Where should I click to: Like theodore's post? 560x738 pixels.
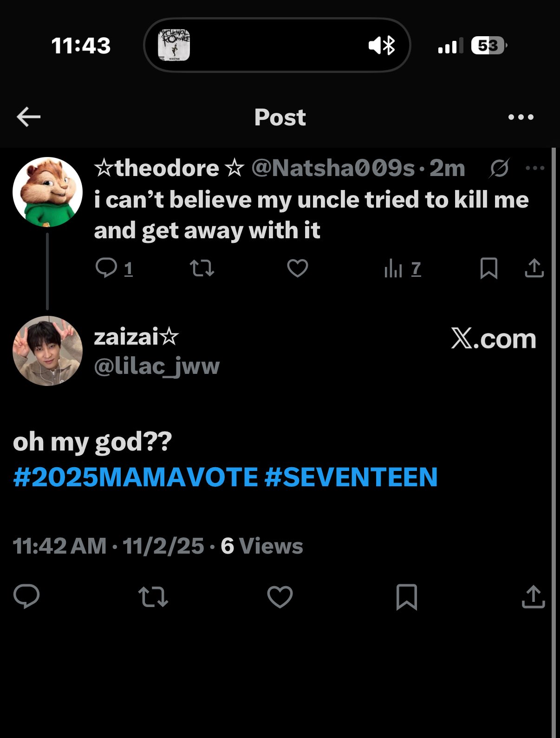point(297,268)
